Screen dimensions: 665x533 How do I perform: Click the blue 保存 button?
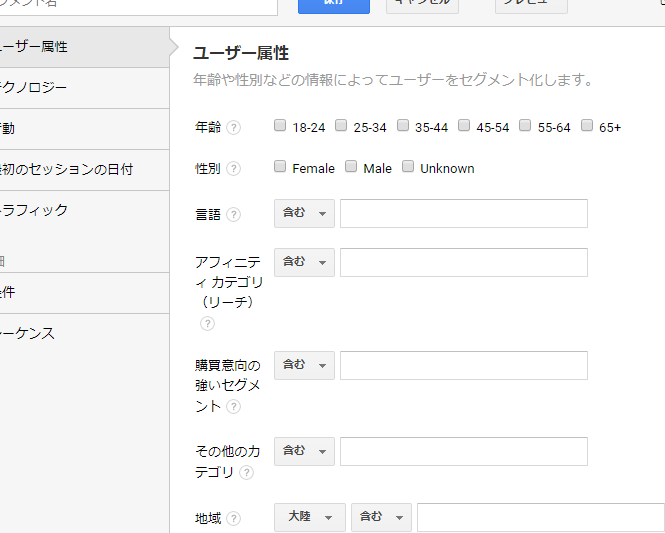click(x=334, y=5)
